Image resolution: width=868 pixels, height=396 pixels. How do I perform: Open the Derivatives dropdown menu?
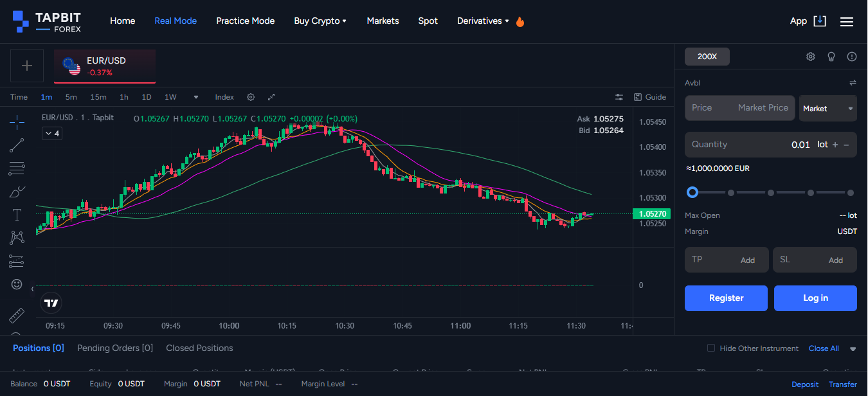tap(483, 21)
